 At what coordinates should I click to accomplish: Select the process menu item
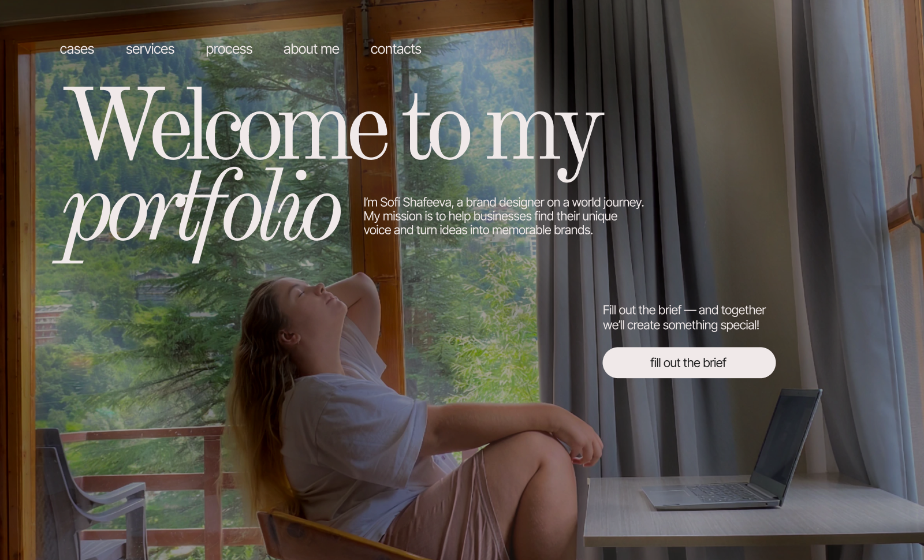click(x=229, y=50)
